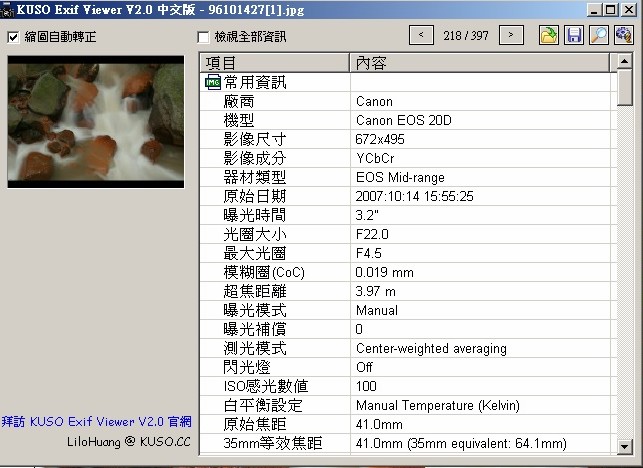
Task: Click the 3.97 m value
Action: (x=375, y=291)
